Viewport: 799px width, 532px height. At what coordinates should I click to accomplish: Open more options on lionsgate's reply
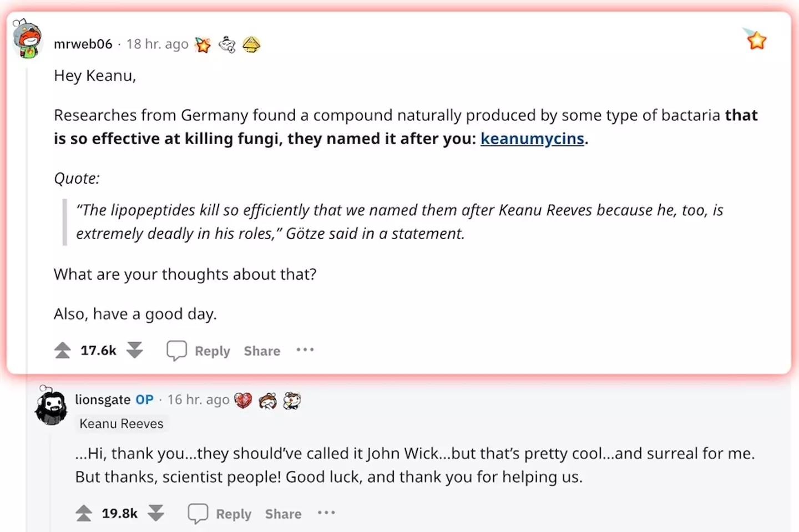(x=326, y=513)
